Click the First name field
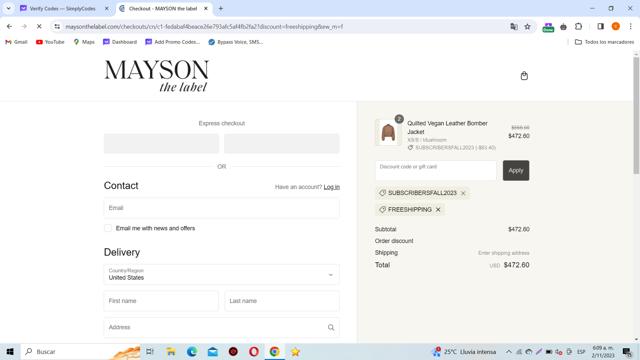640x360 pixels. [x=161, y=301]
